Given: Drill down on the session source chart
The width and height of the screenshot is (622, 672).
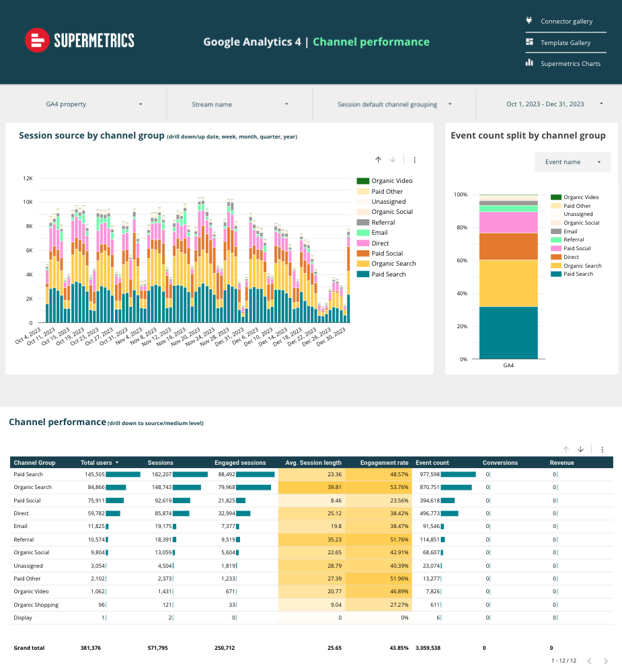Looking at the screenshot, I should coord(392,159).
